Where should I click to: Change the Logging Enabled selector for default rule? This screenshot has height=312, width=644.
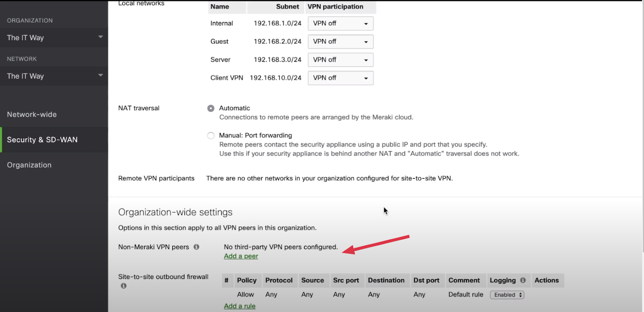pos(507,295)
